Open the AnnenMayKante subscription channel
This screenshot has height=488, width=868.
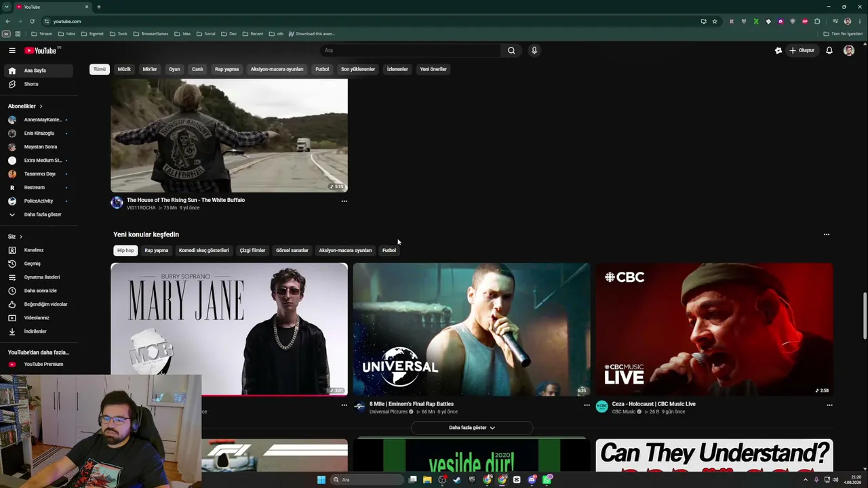39,120
